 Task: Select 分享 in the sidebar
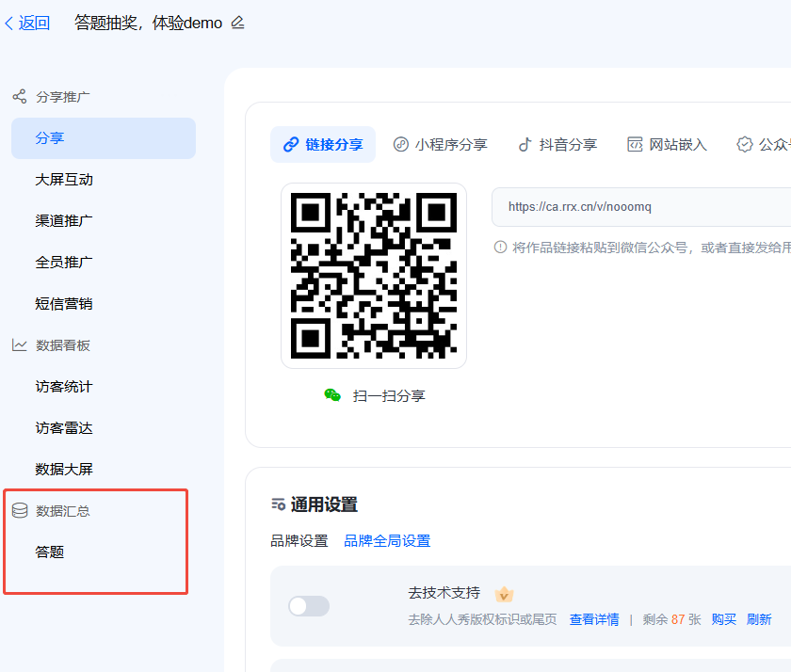(104, 138)
